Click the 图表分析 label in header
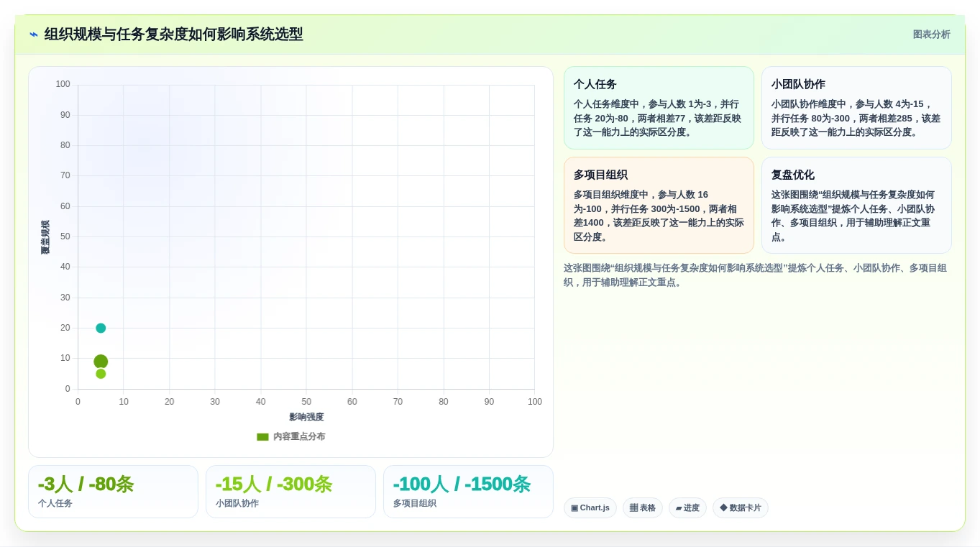Image resolution: width=980 pixels, height=547 pixels. click(931, 35)
